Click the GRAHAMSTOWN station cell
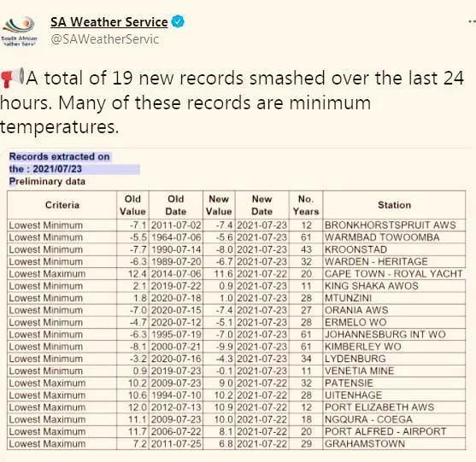The image size is (476, 462). click(394, 443)
